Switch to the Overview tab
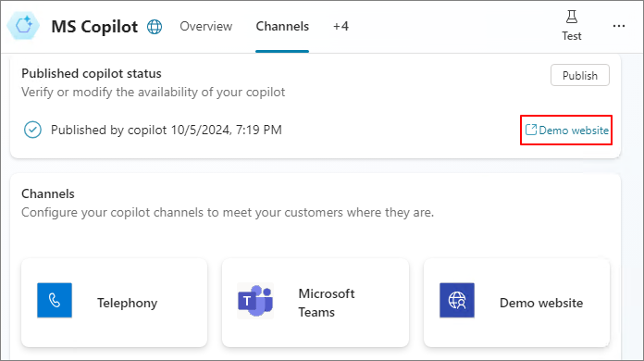Image resolution: width=644 pixels, height=361 pixels. [205, 26]
